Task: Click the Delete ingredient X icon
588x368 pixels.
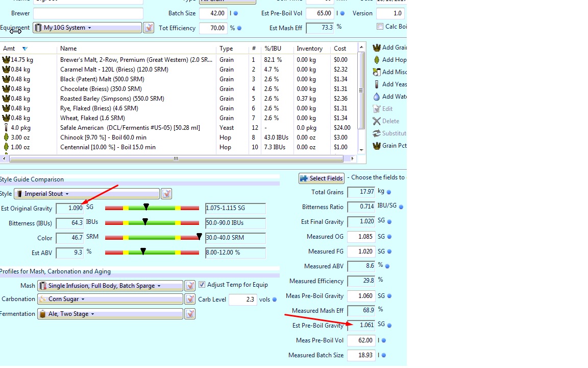Action: pos(377,121)
